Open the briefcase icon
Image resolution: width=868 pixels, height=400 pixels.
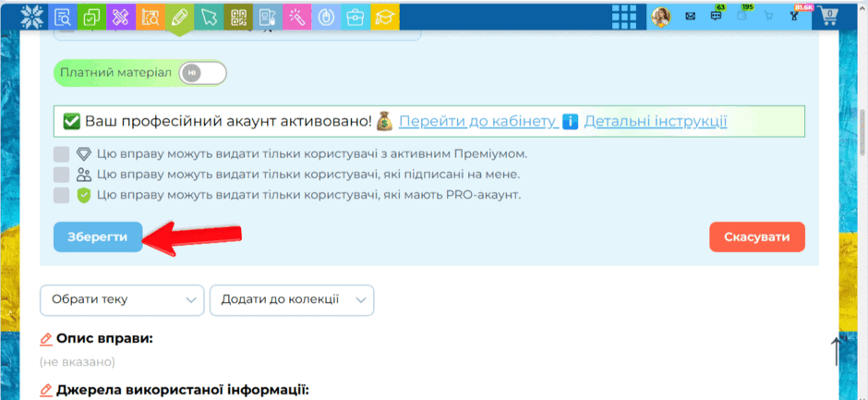tap(356, 18)
